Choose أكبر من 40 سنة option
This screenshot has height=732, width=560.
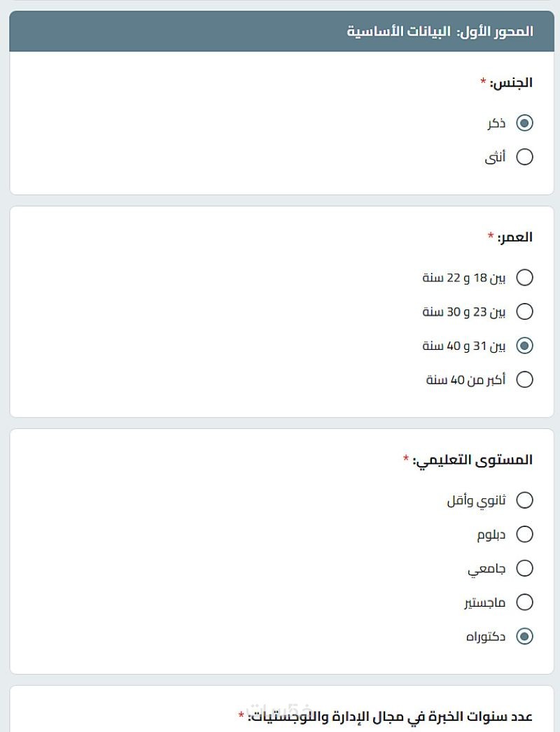tap(524, 379)
